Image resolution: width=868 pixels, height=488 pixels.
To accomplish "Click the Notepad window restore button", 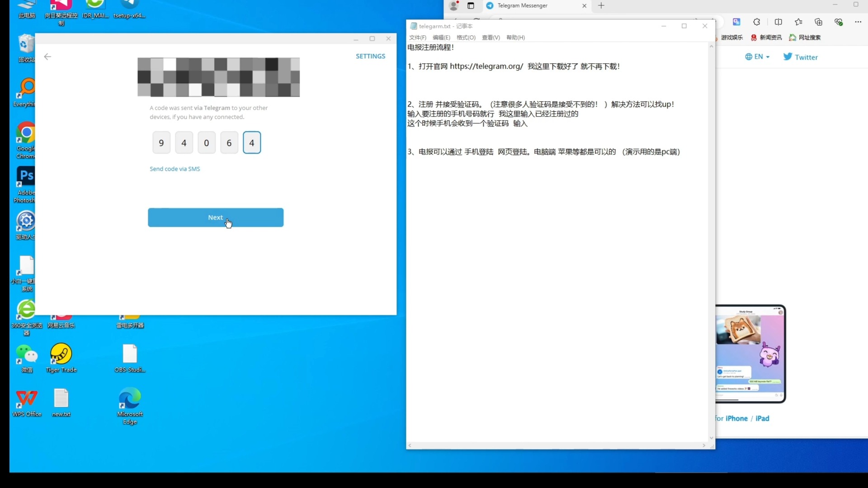I will 684,26.
